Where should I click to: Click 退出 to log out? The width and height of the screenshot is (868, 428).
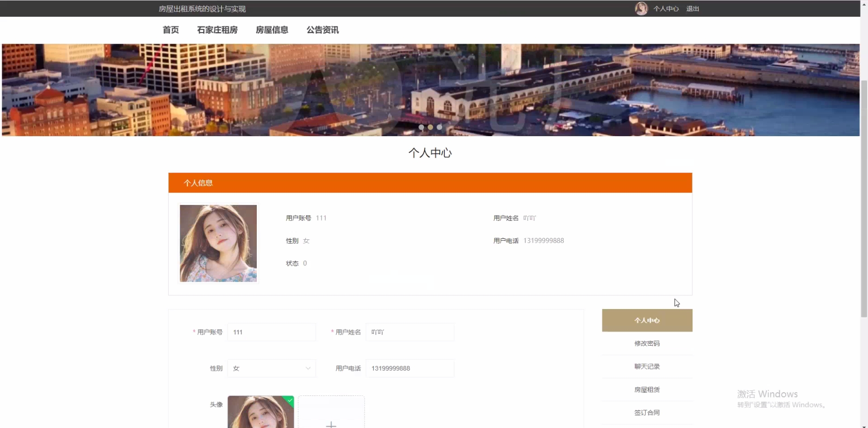tap(692, 9)
